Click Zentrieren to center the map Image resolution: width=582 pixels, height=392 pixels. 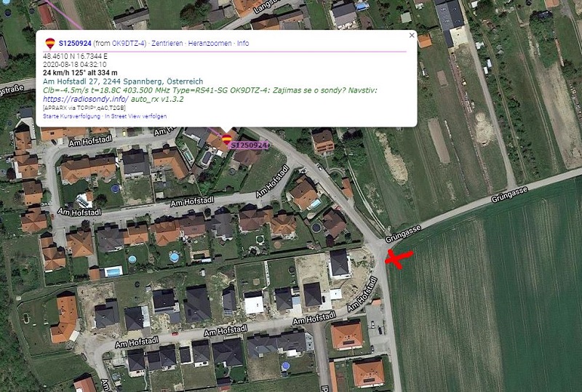[x=167, y=43]
